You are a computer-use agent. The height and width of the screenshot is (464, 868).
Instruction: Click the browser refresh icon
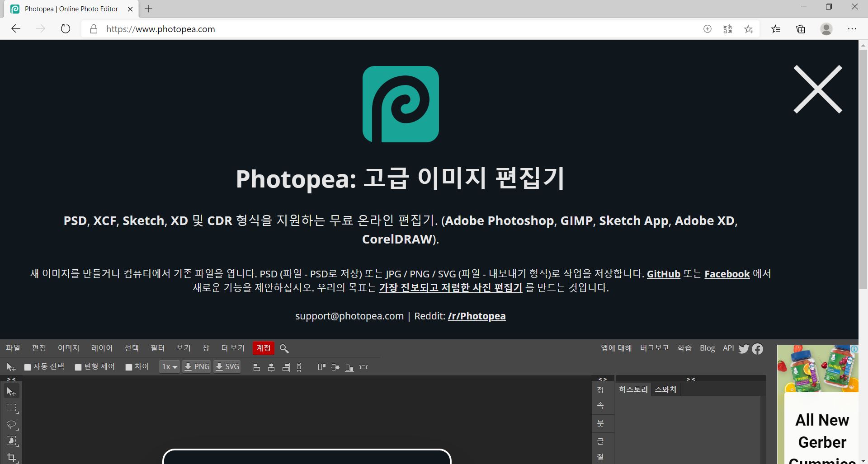66,29
